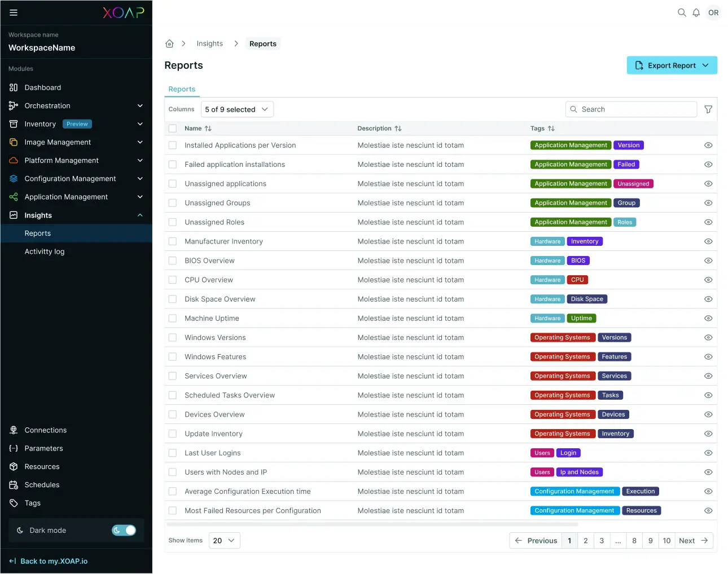This screenshot has width=728, height=574.
Task: Switch to the Reports tab
Action: [x=182, y=89]
